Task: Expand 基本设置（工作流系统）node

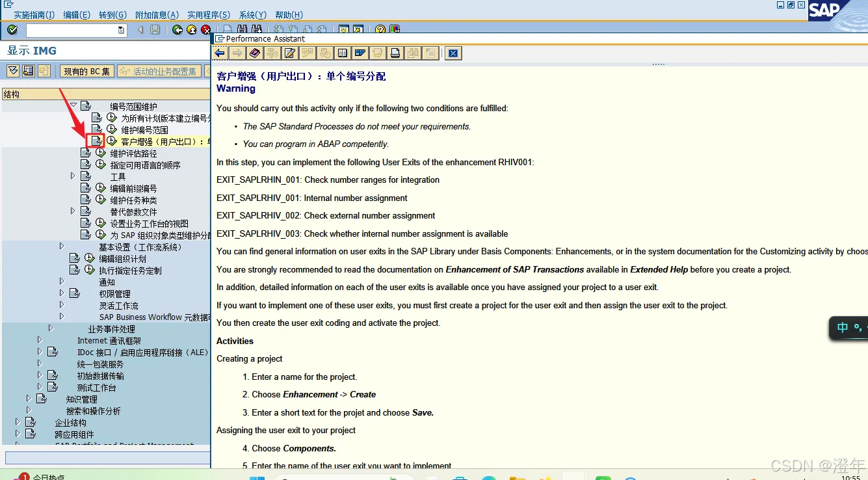Action: [x=62, y=247]
